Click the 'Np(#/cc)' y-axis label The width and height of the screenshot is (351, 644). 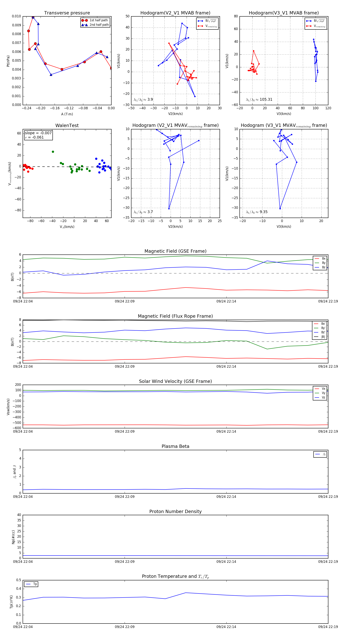(13, 537)
